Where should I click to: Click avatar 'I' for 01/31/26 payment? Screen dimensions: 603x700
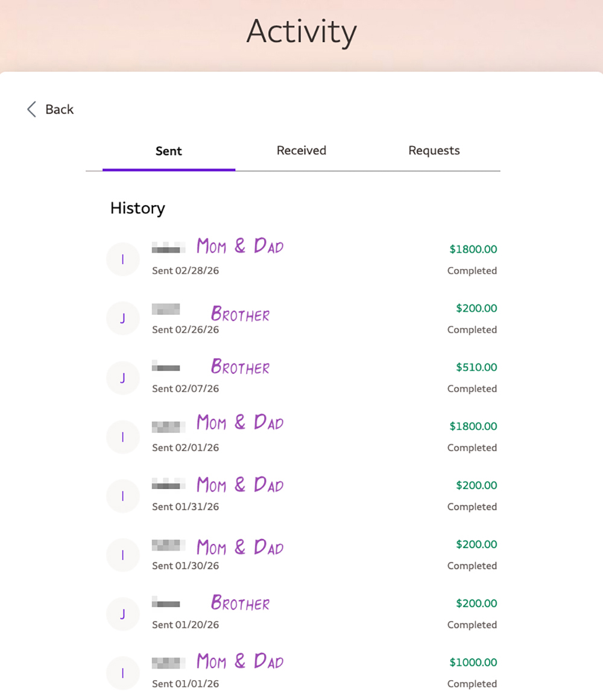(x=123, y=496)
